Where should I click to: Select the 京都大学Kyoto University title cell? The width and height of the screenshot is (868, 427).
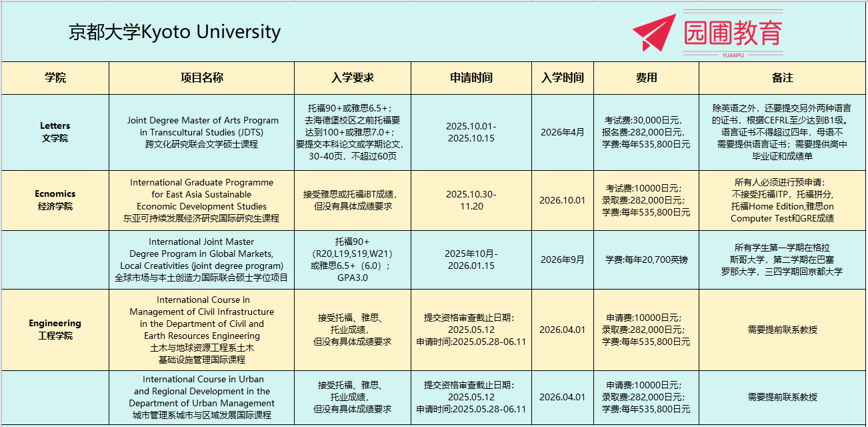pyautogui.click(x=175, y=32)
